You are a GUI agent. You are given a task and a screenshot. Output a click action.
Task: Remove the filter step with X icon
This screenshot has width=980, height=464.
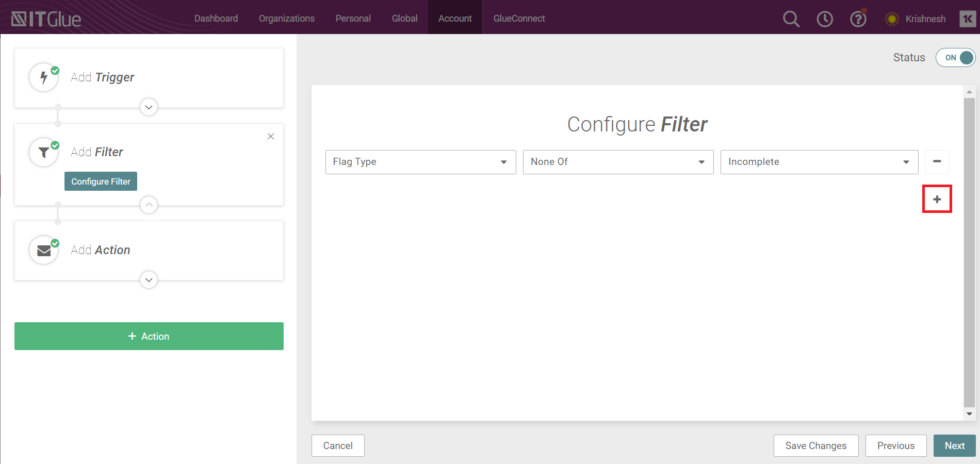(x=271, y=136)
